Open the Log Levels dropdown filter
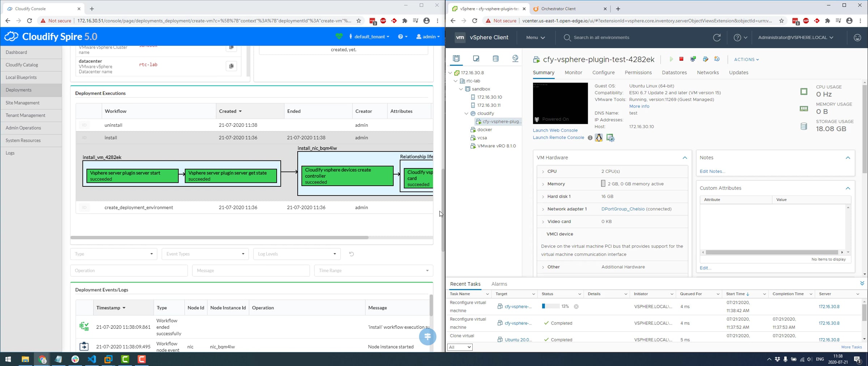Image resolution: width=868 pixels, height=366 pixels. click(x=297, y=254)
